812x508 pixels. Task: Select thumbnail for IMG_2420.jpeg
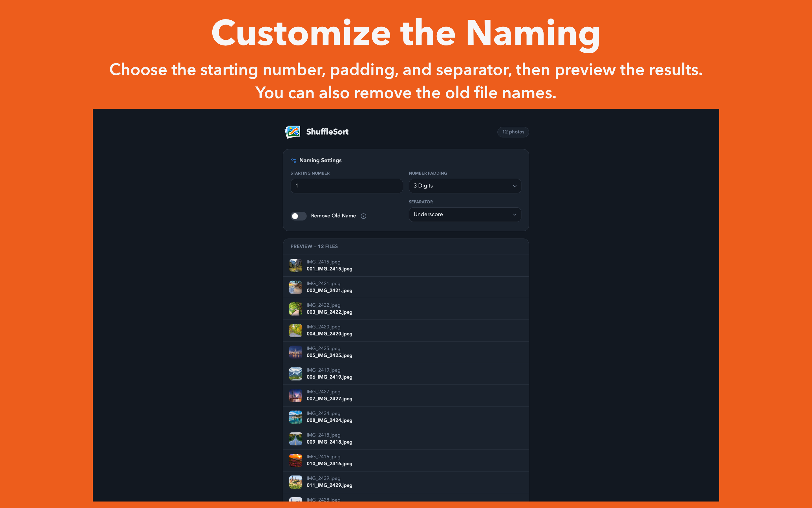[295, 330]
